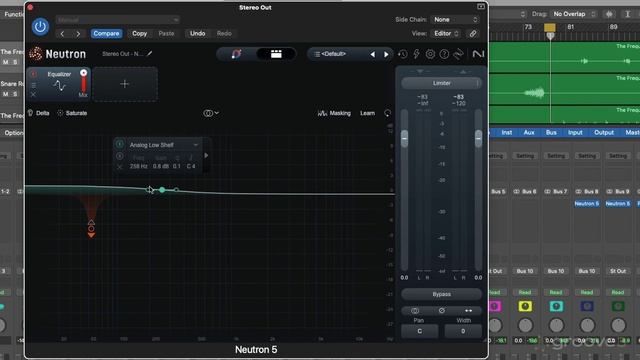Image resolution: width=640 pixels, height=360 pixels.
Task: Select the Inst tab in mixer
Action: coord(507,133)
